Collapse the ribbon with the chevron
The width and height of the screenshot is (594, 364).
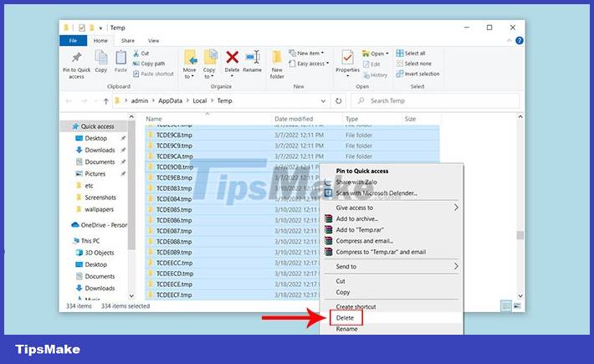510,40
